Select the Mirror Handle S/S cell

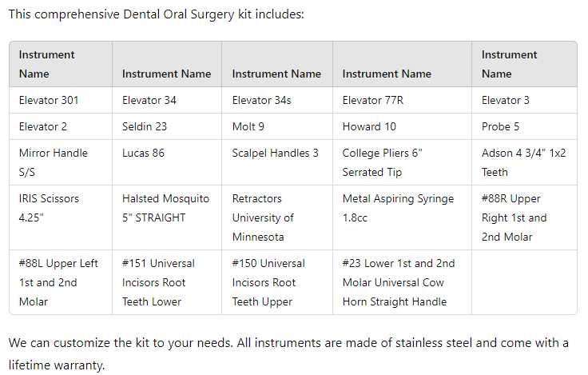pos(54,162)
